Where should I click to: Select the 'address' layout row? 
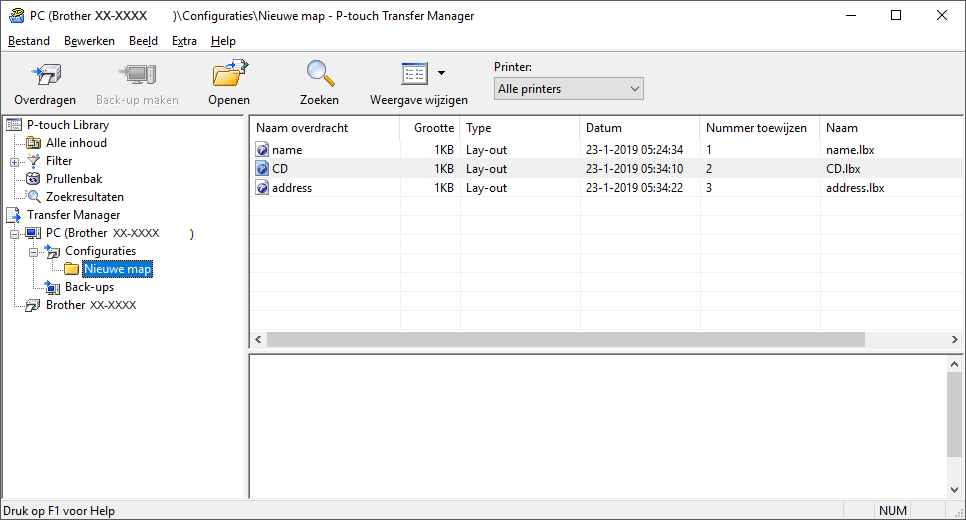point(606,188)
